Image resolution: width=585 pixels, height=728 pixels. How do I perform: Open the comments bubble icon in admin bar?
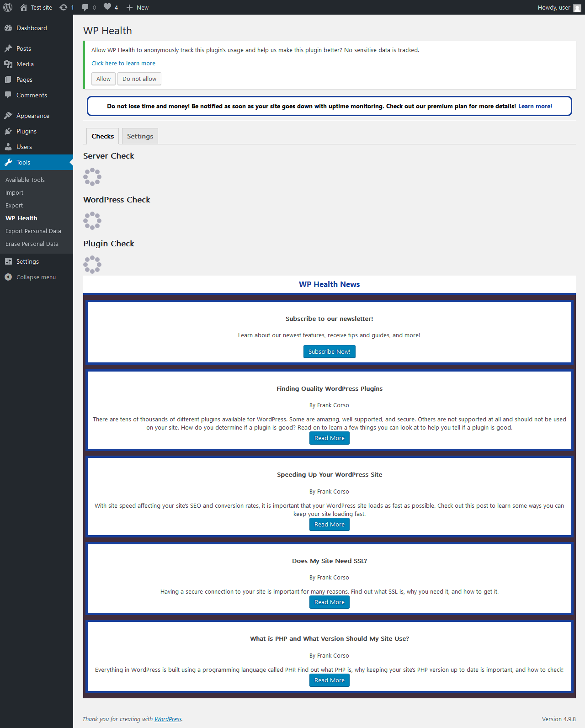pos(85,7)
